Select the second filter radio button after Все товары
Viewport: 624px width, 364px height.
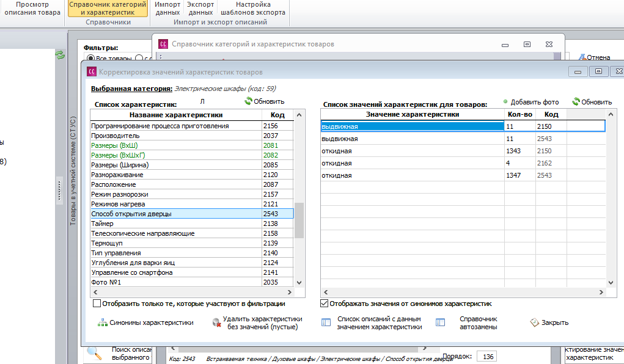(139, 58)
